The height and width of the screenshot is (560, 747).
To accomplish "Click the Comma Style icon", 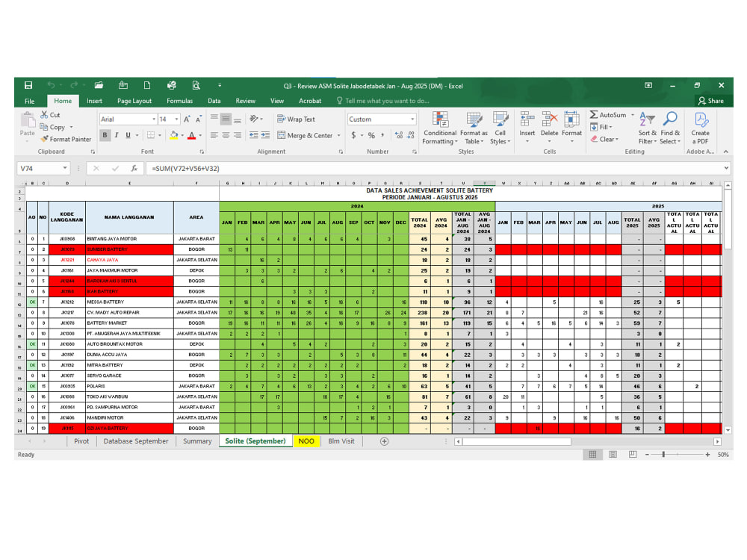I will (382, 135).
